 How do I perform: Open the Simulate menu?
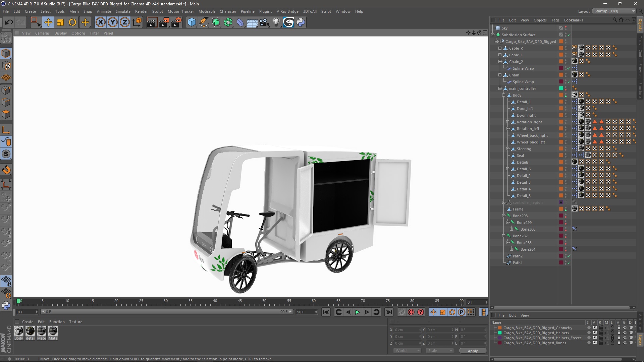[x=123, y=11]
